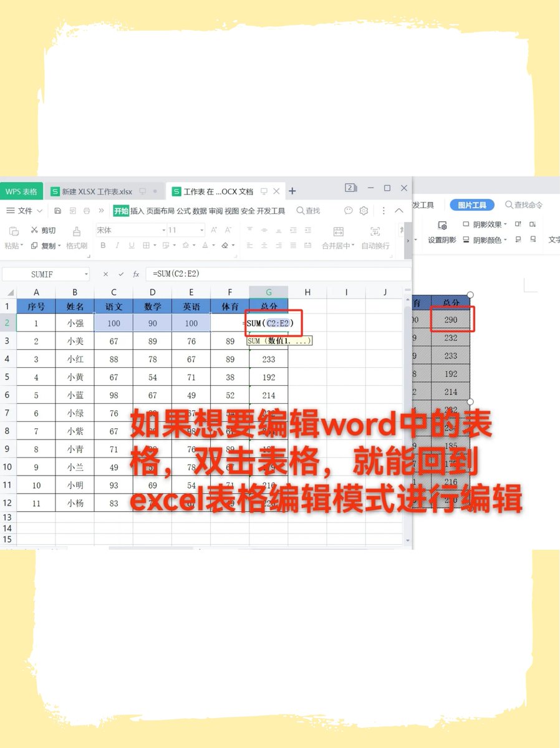This screenshot has width=560, height=748.
Task: Select the 图片工具 tab in Word
Action: [472, 204]
